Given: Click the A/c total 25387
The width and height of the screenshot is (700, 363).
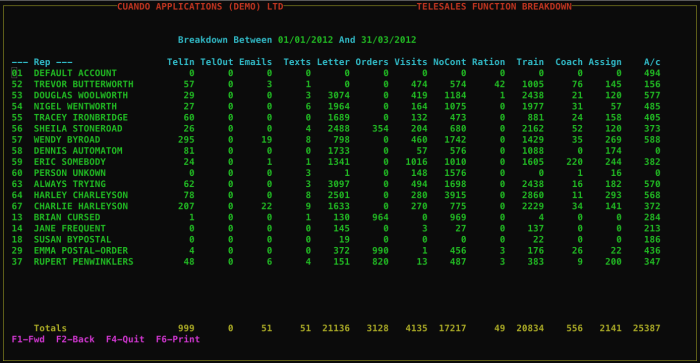Looking at the screenshot, I should click(647, 328).
